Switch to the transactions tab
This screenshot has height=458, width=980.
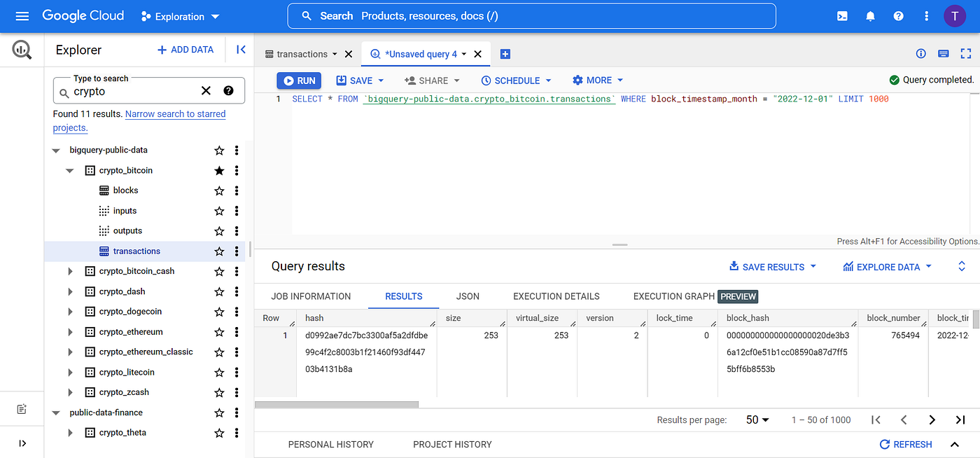(x=302, y=54)
